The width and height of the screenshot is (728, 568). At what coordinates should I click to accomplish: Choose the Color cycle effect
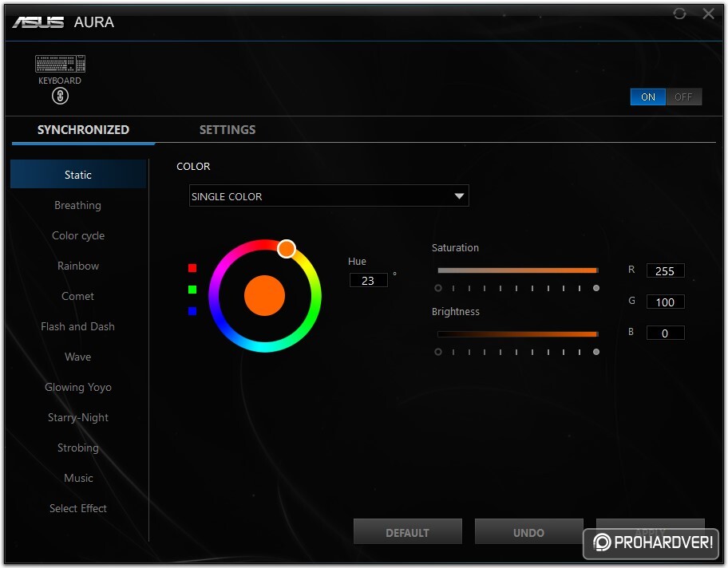[78, 236]
